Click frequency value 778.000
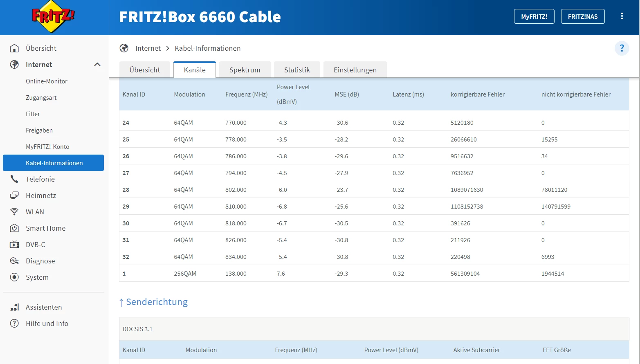The width and height of the screenshot is (640, 364). click(236, 139)
